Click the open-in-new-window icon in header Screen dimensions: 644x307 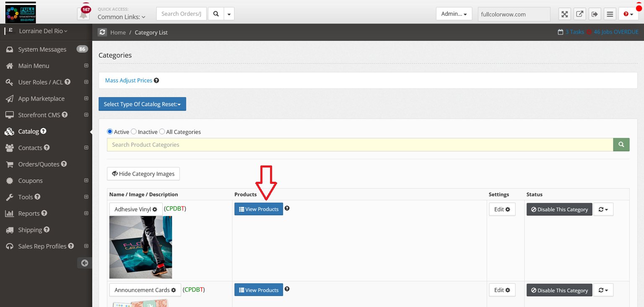[x=579, y=14]
